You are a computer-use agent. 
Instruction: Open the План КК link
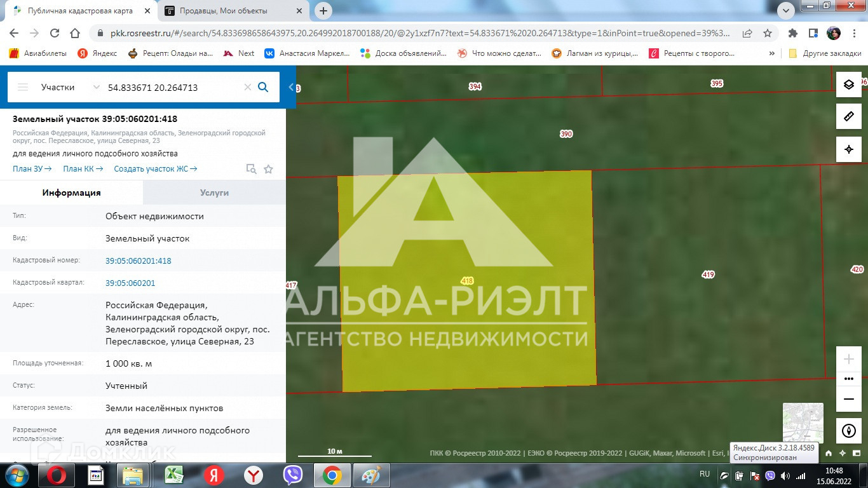[x=83, y=169]
